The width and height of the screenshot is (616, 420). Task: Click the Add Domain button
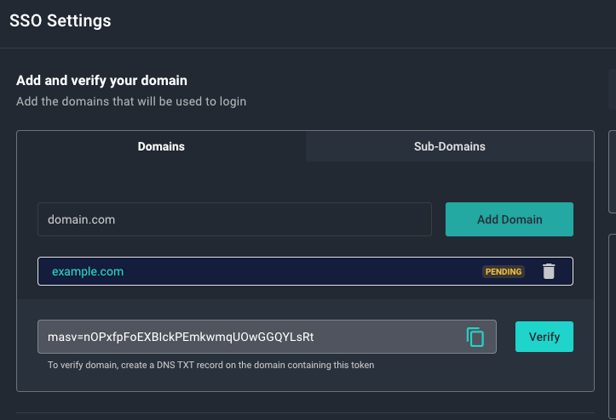[509, 219]
